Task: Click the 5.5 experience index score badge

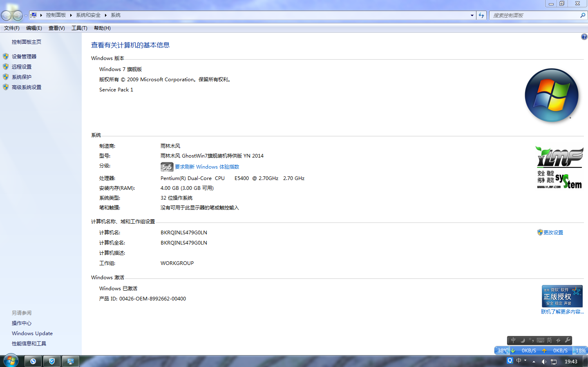Action: 167,167
